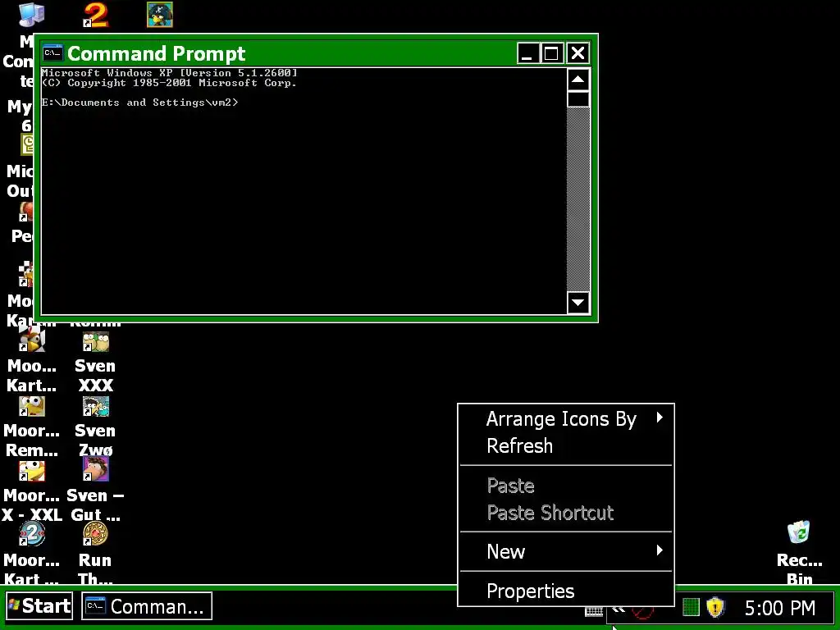Select the Sven – Gut... desktop shortcut
Screen dimensions: 840x630
coord(96,469)
